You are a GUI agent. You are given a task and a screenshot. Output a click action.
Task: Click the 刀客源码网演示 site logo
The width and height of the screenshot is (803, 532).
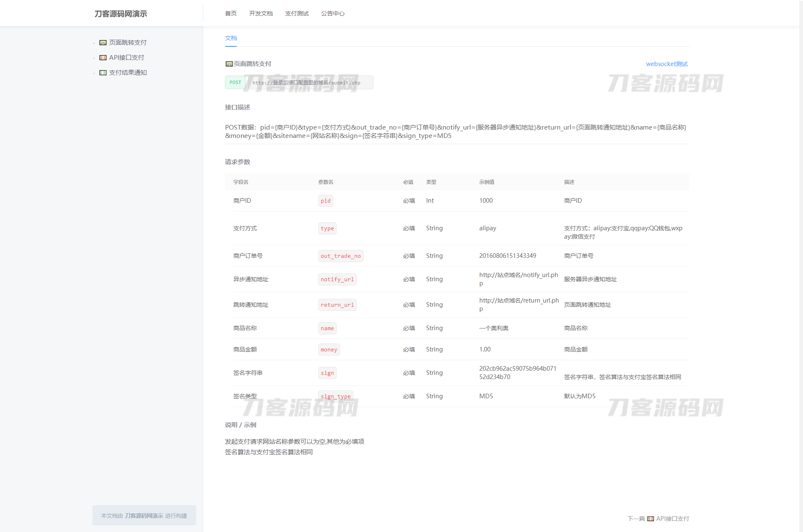120,14
